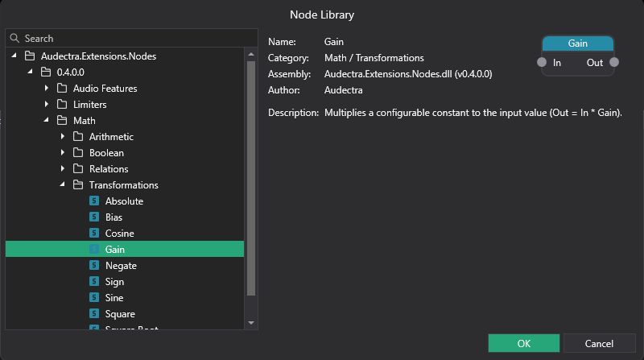The width and height of the screenshot is (644, 360).
Task: Click the Boolean folder icon
Action: (x=78, y=152)
